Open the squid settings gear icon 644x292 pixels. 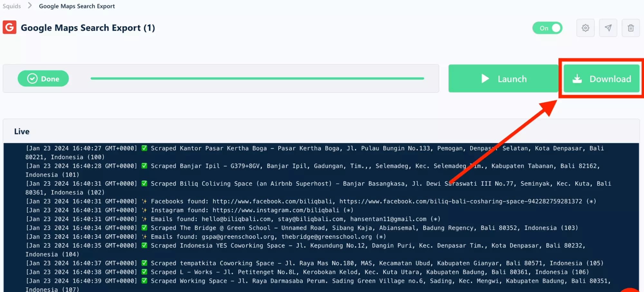click(x=585, y=28)
